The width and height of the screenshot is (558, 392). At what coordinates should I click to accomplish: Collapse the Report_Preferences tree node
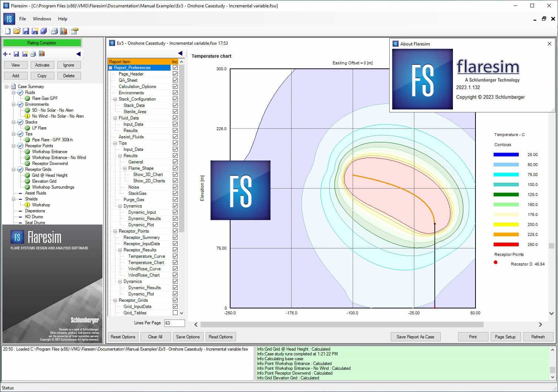(x=110, y=68)
